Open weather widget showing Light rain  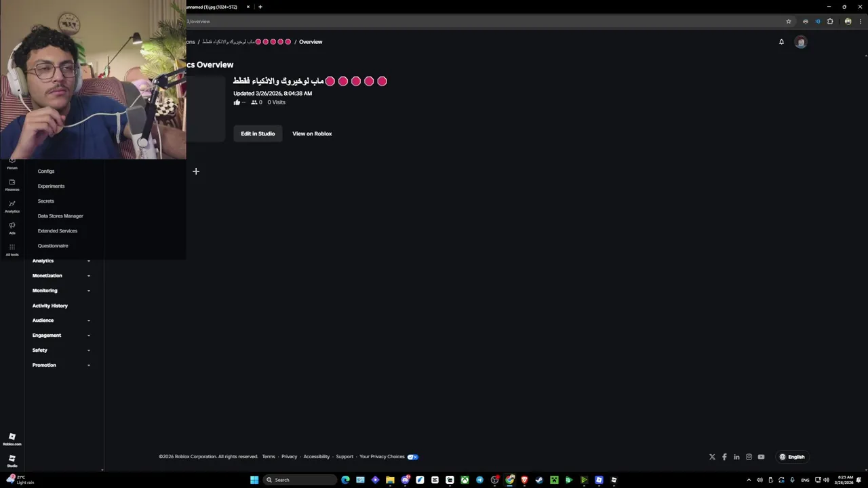[20, 480]
